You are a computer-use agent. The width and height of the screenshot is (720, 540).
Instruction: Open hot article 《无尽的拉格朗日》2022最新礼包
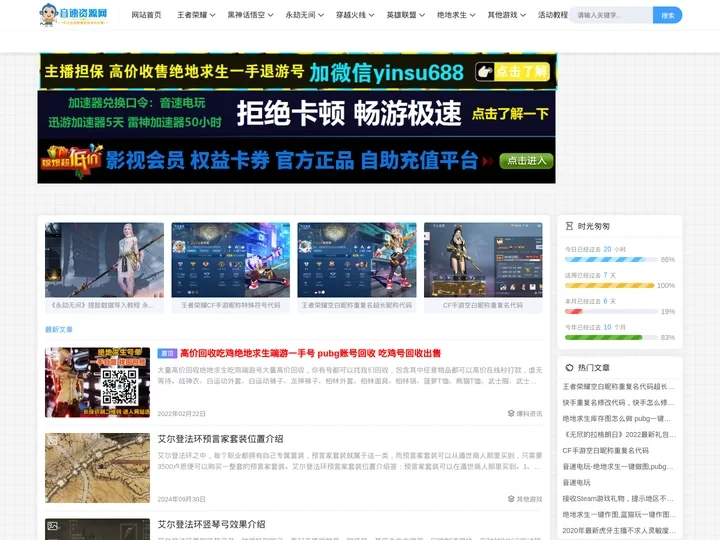click(619, 434)
